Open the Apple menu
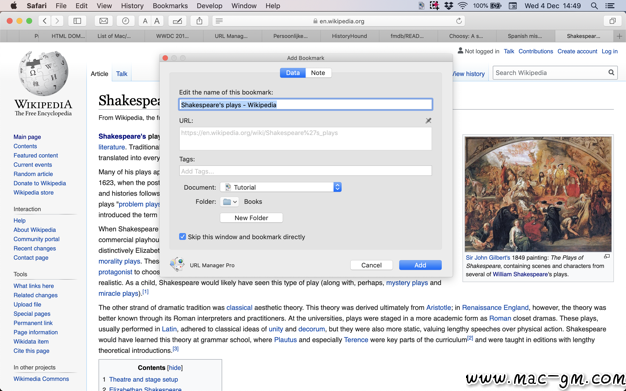 tap(13, 6)
